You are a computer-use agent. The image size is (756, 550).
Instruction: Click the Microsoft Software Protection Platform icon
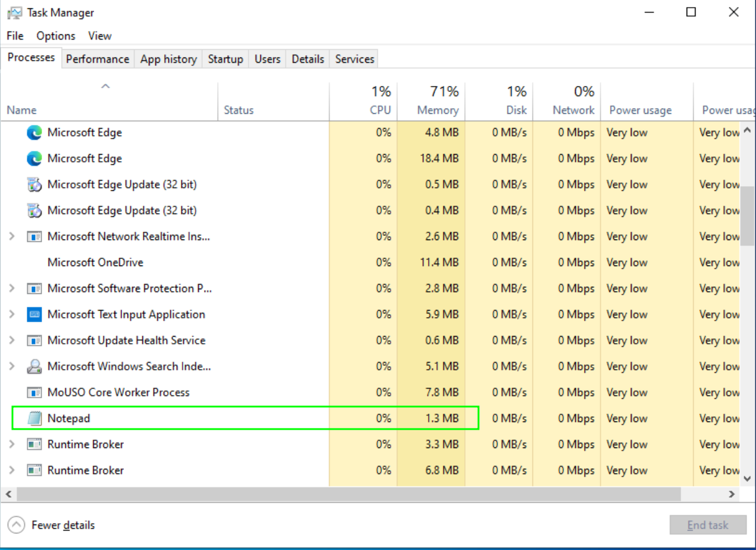(35, 289)
